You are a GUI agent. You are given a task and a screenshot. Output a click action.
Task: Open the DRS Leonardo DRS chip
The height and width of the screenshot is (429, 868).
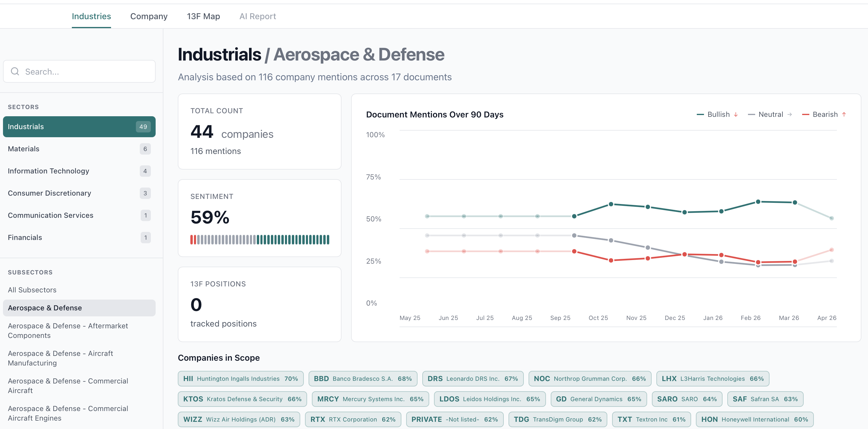tap(473, 379)
